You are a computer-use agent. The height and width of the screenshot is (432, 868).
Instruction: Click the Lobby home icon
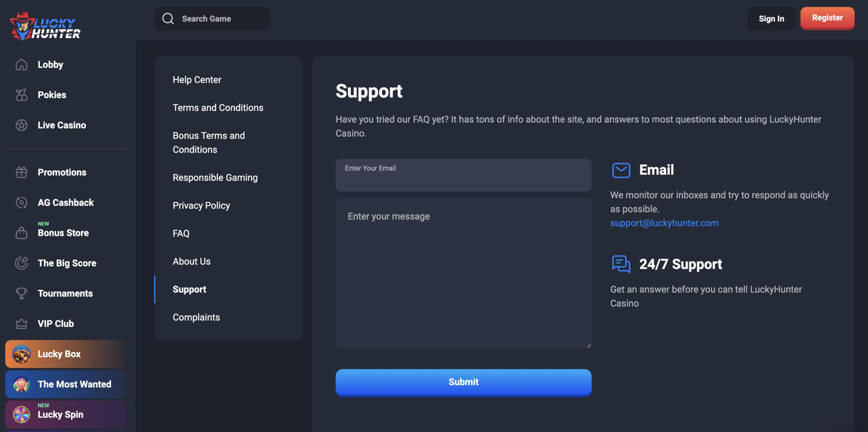[21, 65]
